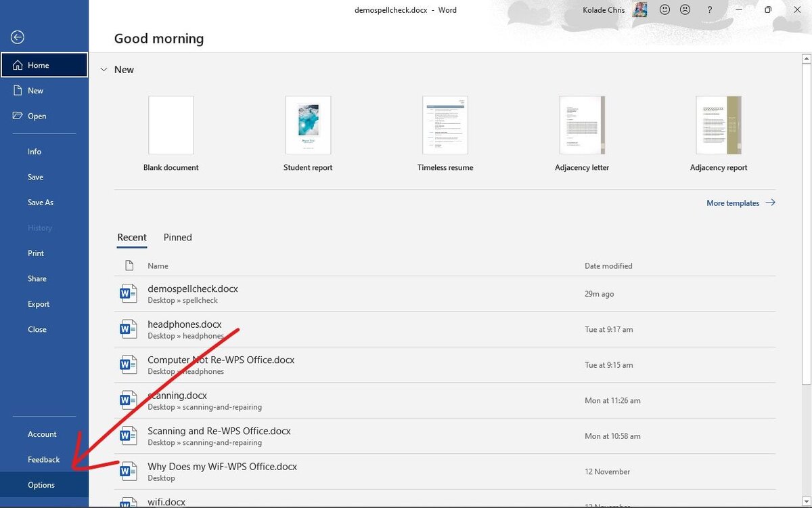Select the Adjacency report template

(x=719, y=134)
